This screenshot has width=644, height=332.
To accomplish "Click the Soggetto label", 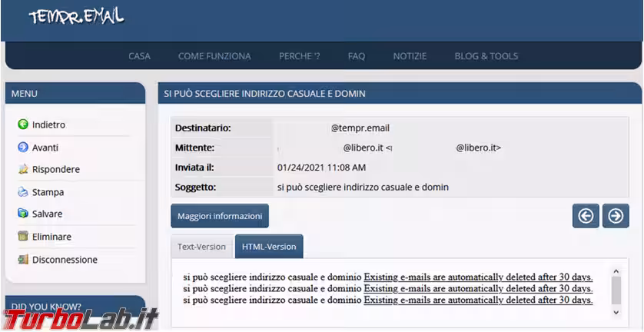I will [195, 188].
